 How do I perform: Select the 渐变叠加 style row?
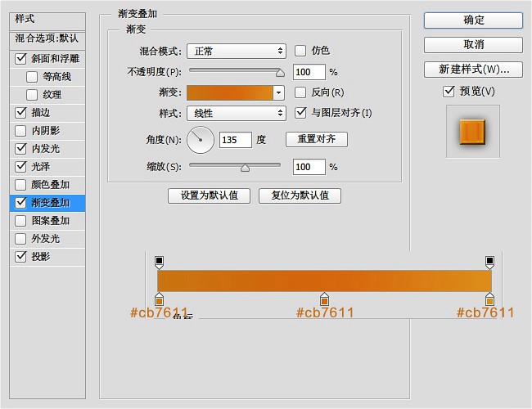coord(47,203)
